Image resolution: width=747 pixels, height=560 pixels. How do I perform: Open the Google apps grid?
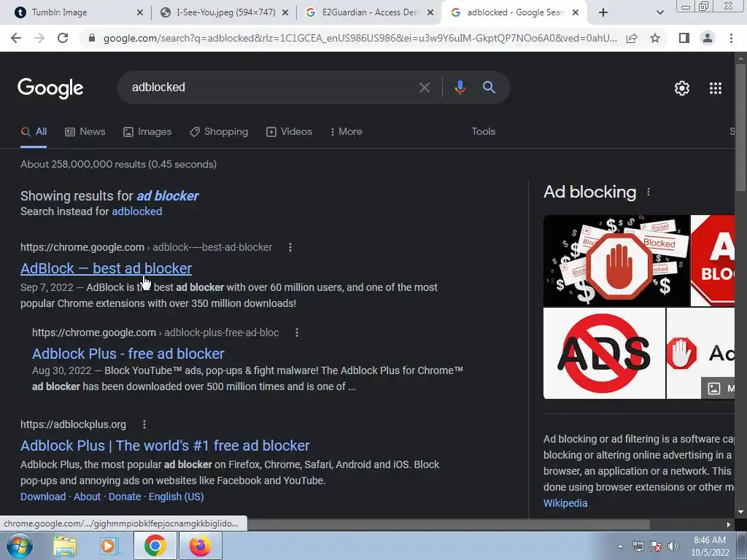(716, 88)
